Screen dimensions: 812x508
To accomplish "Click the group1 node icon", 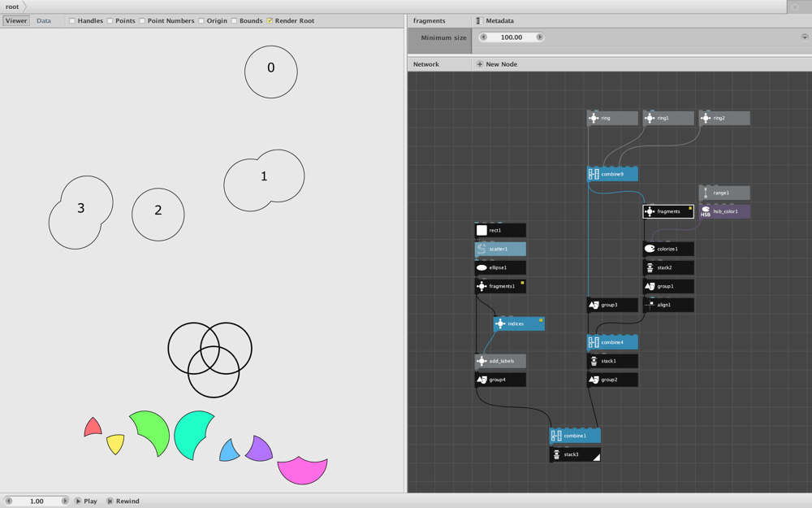I will (650, 286).
